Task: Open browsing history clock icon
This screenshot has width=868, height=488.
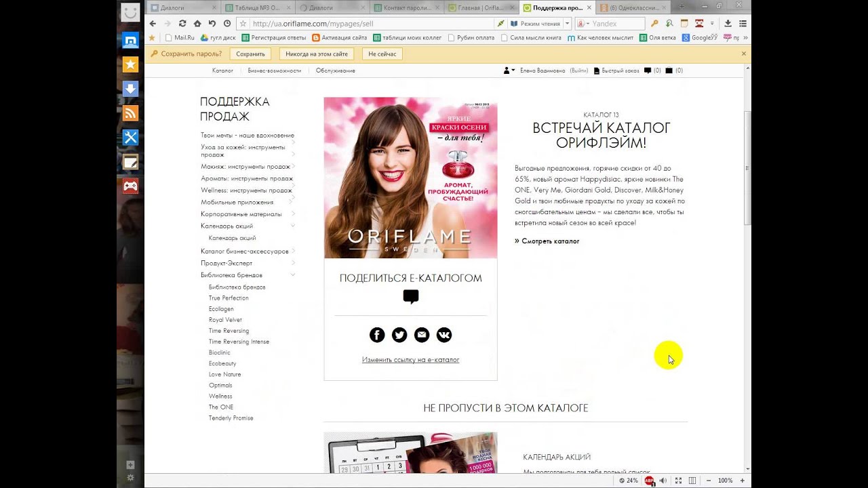Action: [226, 23]
